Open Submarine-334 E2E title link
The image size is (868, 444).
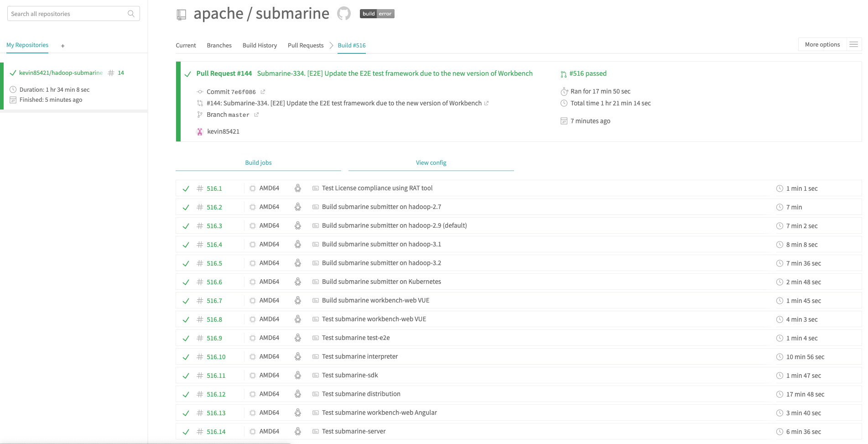tap(395, 73)
